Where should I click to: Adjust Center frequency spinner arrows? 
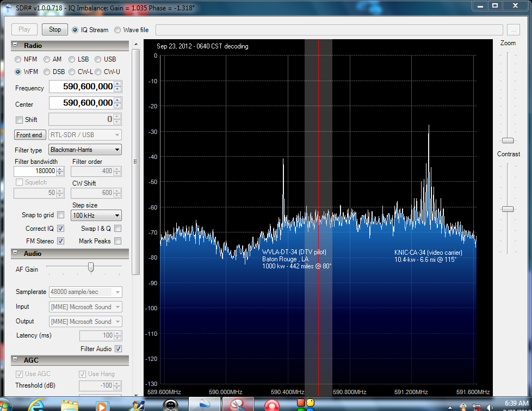point(117,103)
